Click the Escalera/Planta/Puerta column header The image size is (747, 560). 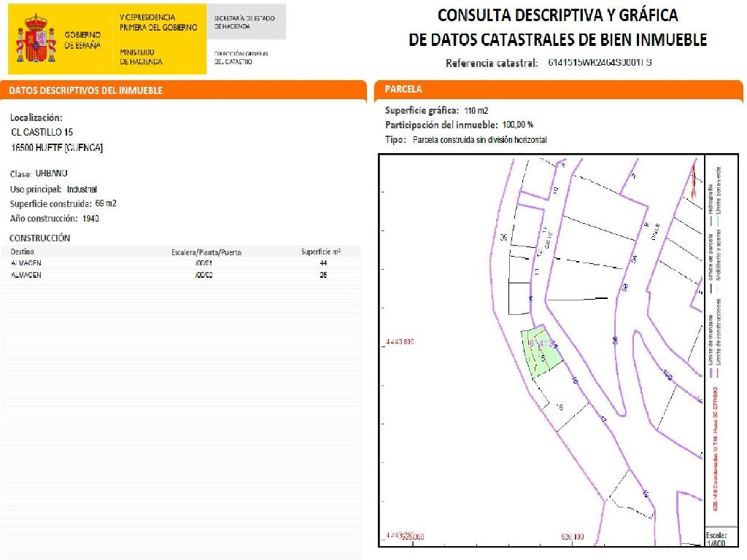pyautogui.click(x=206, y=252)
